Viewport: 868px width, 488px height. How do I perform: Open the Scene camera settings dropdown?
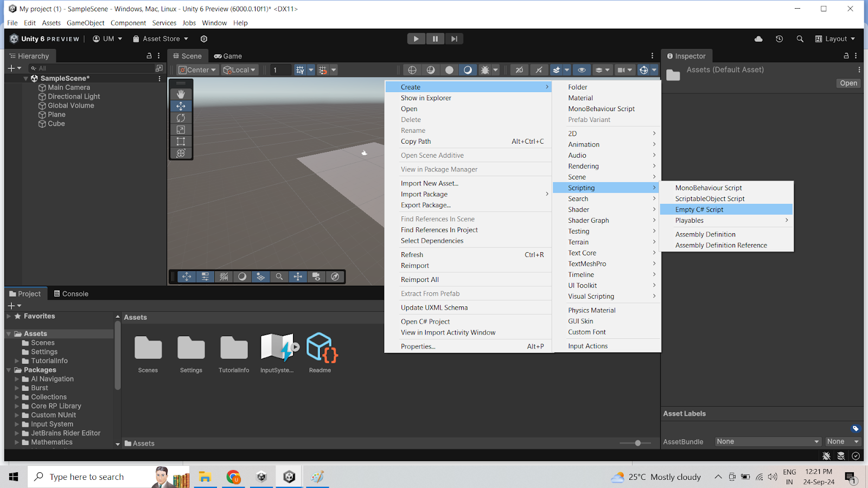coord(625,70)
